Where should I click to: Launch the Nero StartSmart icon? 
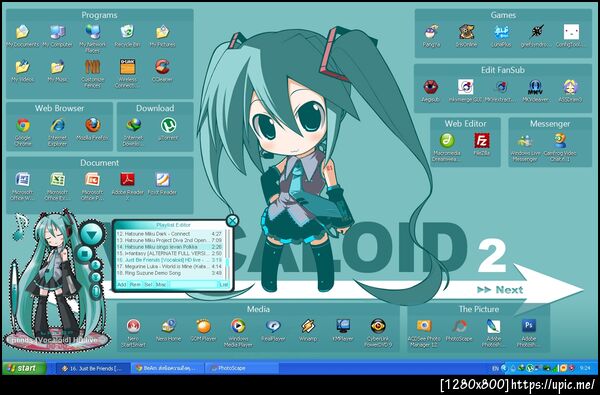coord(133,326)
